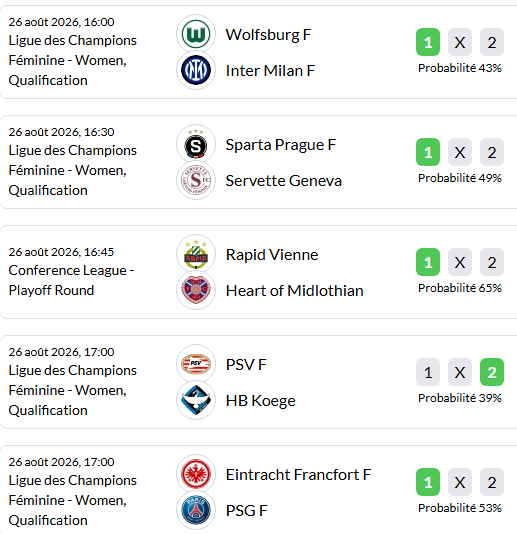Select draw X for Wolfsburg vs Inter Milan
This screenshot has width=517, height=534.
point(460,42)
